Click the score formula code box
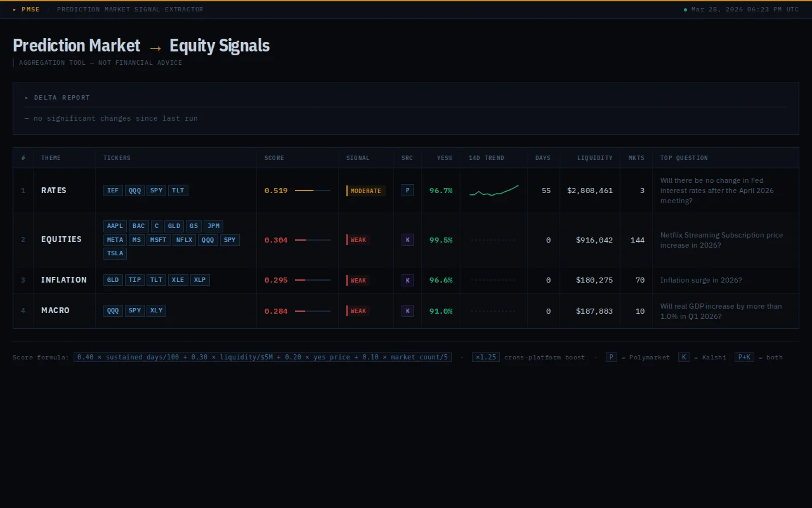This screenshot has height=508, width=812. (x=263, y=357)
